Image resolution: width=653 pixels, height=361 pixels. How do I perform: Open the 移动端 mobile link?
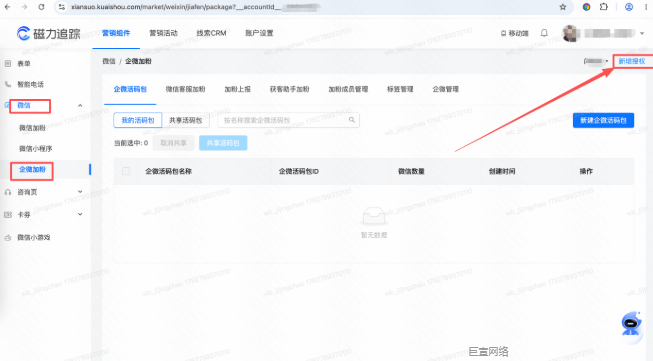pos(514,33)
